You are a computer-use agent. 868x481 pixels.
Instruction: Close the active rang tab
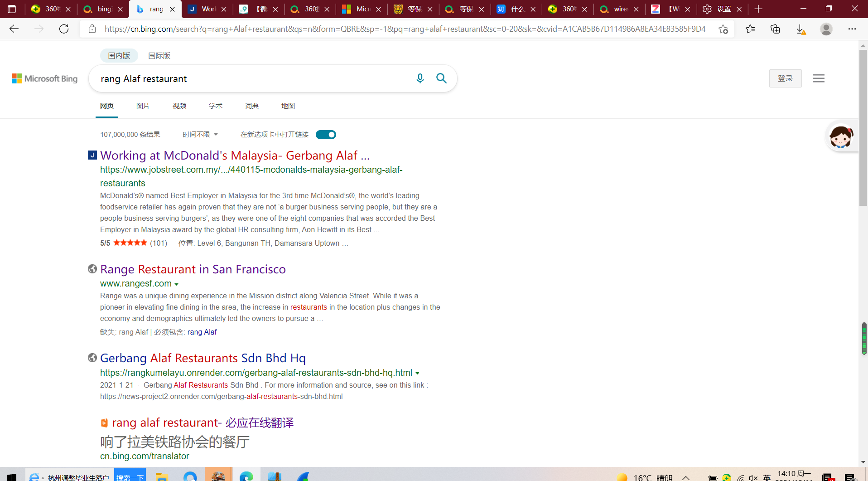coord(172,9)
